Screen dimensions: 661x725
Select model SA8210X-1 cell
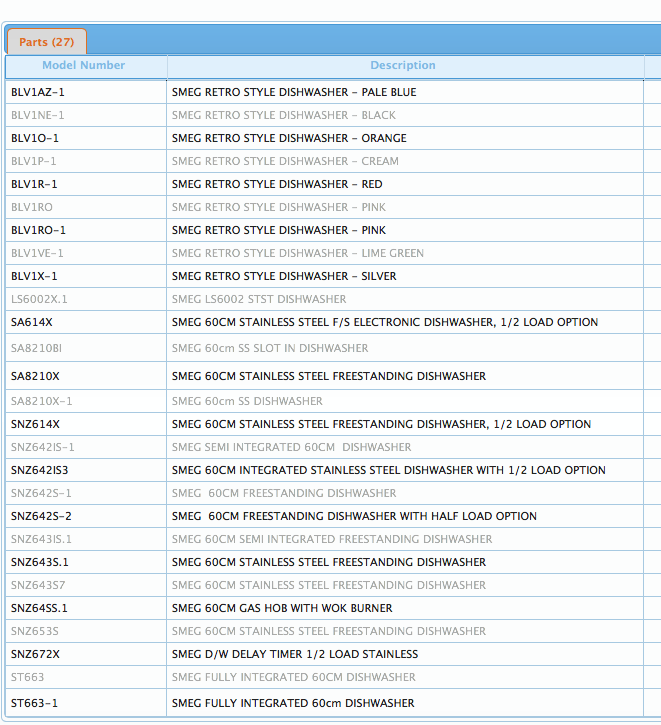pyautogui.click(x=86, y=401)
